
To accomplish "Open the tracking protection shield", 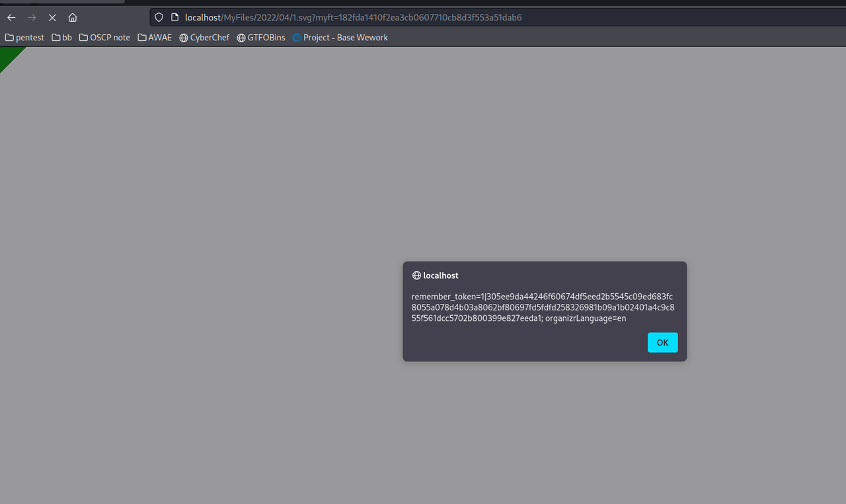I will tap(159, 17).
